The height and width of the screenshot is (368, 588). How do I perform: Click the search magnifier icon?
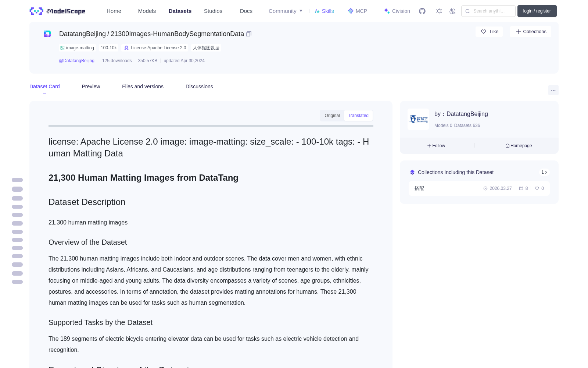[x=467, y=11]
